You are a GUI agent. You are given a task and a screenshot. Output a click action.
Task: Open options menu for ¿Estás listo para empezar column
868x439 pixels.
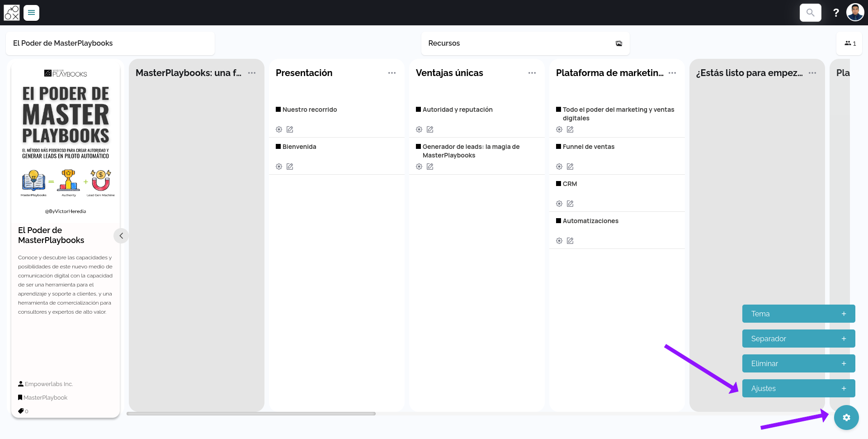pyautogui.click(x=812, y=73)
